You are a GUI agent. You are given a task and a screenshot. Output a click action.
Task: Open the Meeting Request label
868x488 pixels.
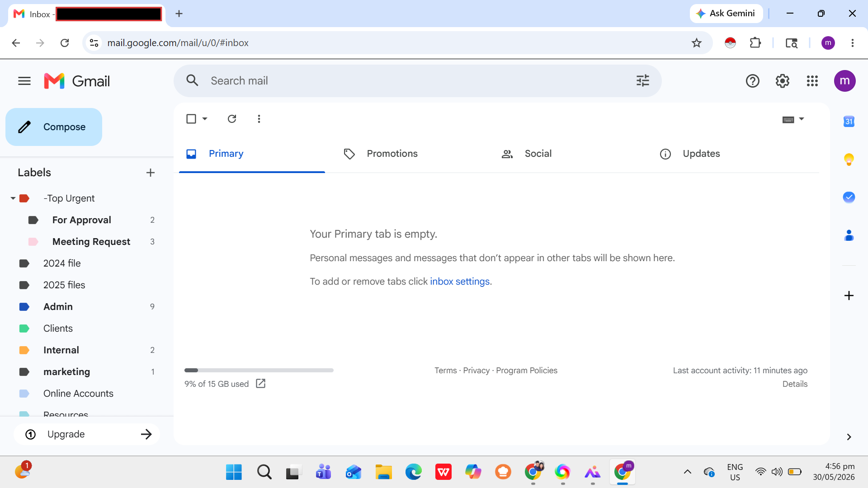tap(91, 242)
